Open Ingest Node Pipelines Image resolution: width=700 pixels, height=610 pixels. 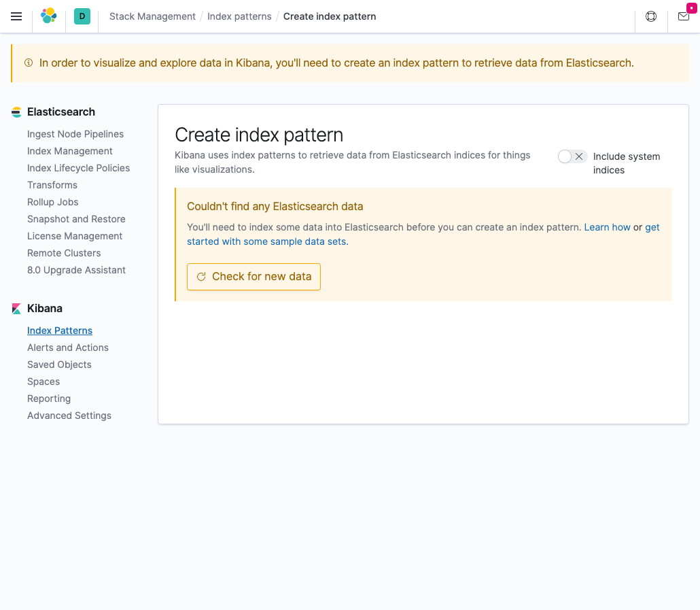pos(75,135)
